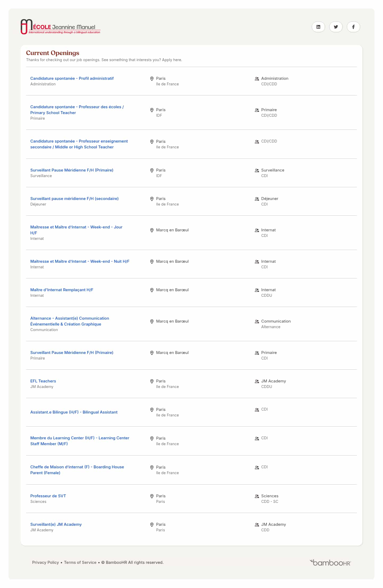This screenshot has width=383, height=588.
Task: Open the EFL Teachers job listing
Action: [43, 381]
